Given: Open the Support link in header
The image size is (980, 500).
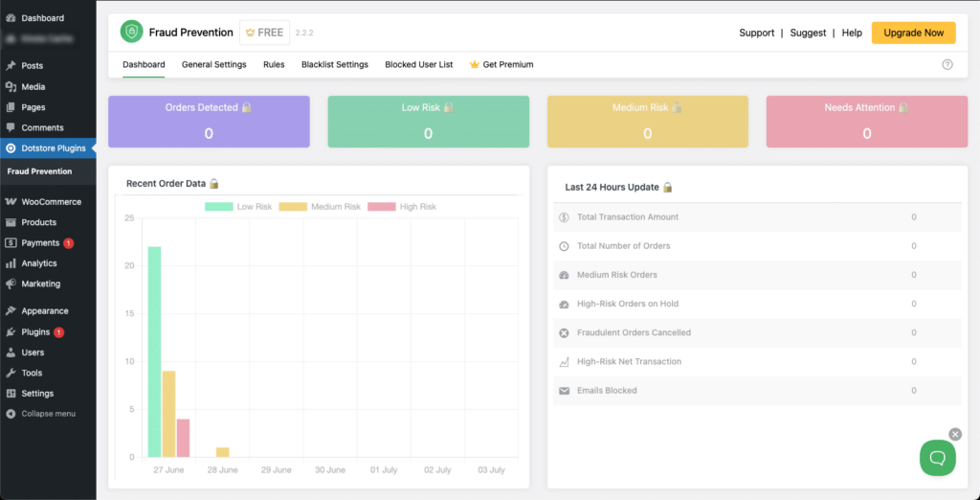Looking at the screenshot, I should pos(756,33).
